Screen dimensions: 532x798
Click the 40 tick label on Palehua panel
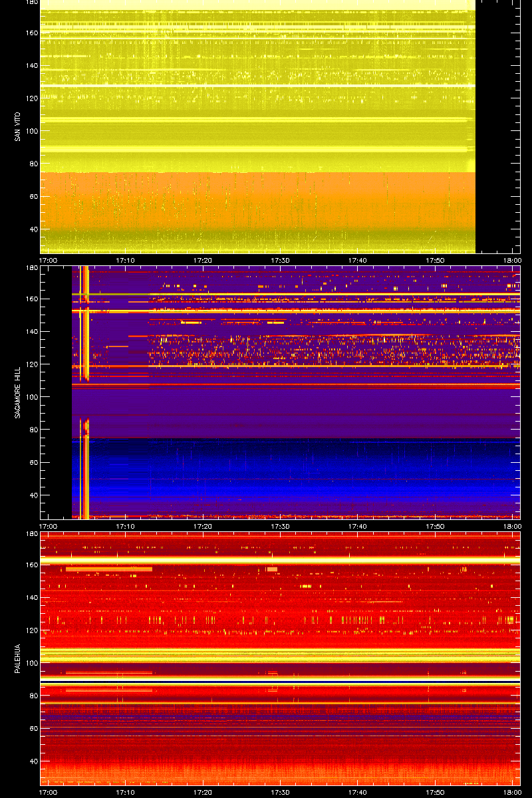(x=34, y=761)
